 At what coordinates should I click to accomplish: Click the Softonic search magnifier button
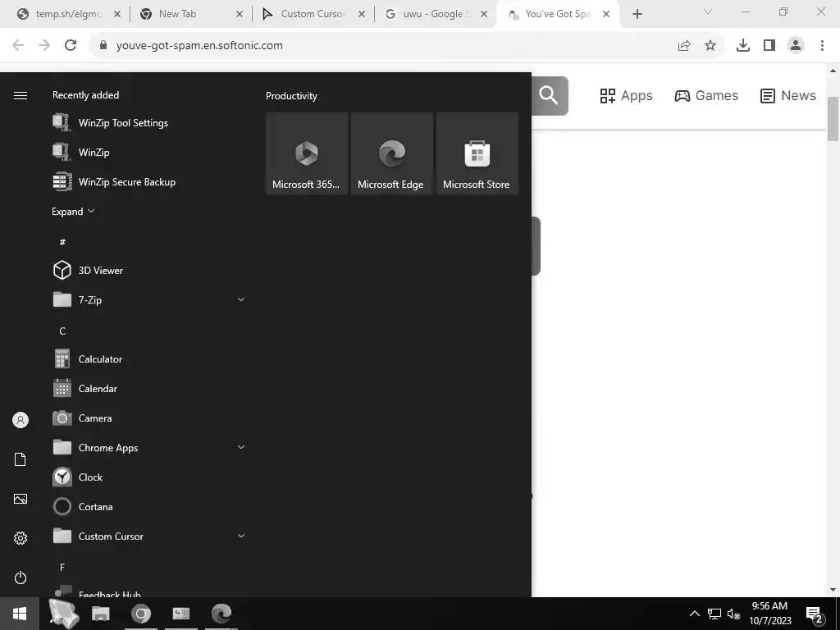click(549, 95)
